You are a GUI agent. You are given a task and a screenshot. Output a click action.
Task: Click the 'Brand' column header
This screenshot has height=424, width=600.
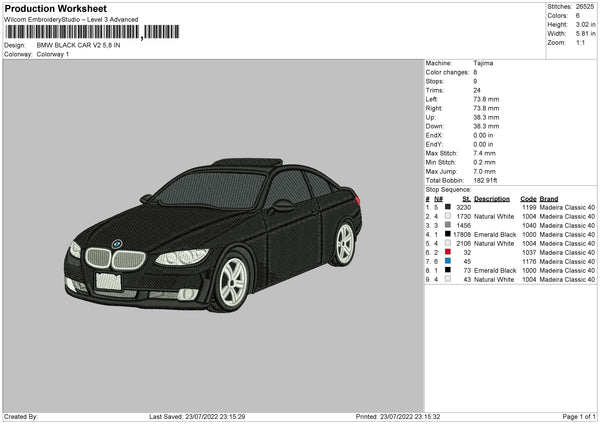[x=549, y=199]
